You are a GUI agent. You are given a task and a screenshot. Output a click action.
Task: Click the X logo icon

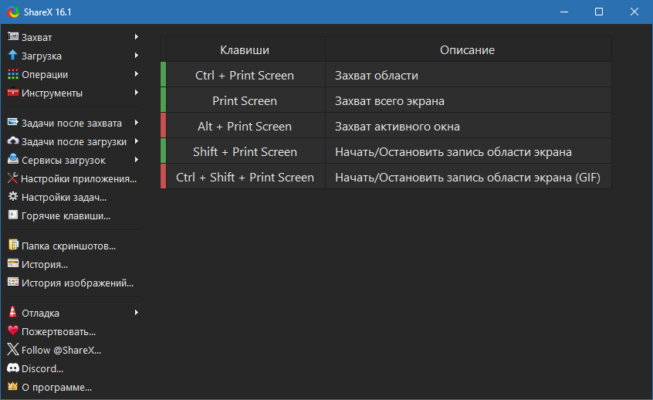13,349
